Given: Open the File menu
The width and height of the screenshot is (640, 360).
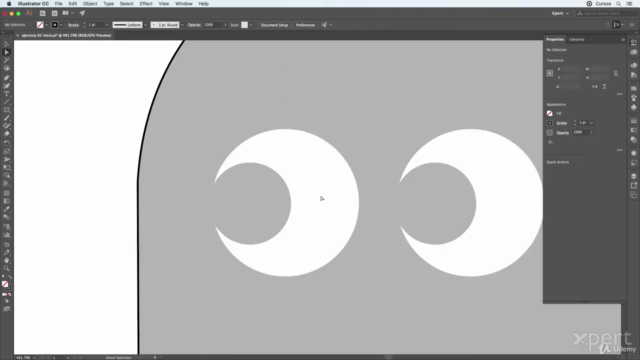Looking at the screenshot, I should point(58,4).
